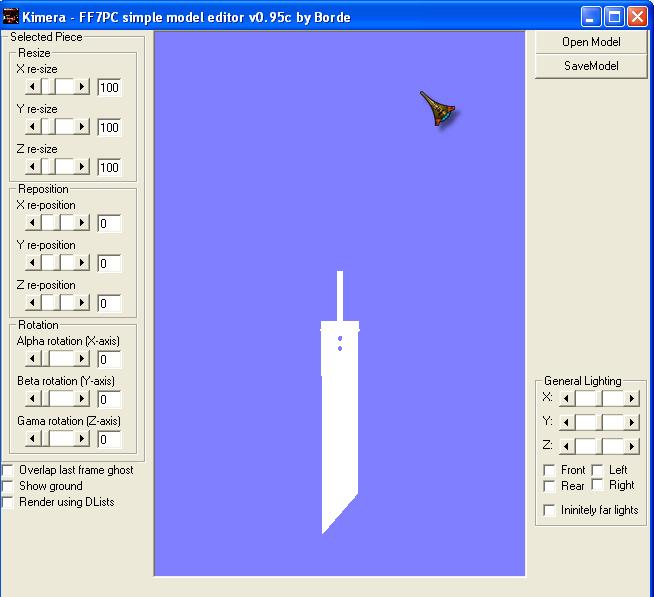Image resolution: width=654 pixels, height=597 pixels.
Task: Click right arrow of Beta rotation scrollbar
Action: tap(82, 398)
